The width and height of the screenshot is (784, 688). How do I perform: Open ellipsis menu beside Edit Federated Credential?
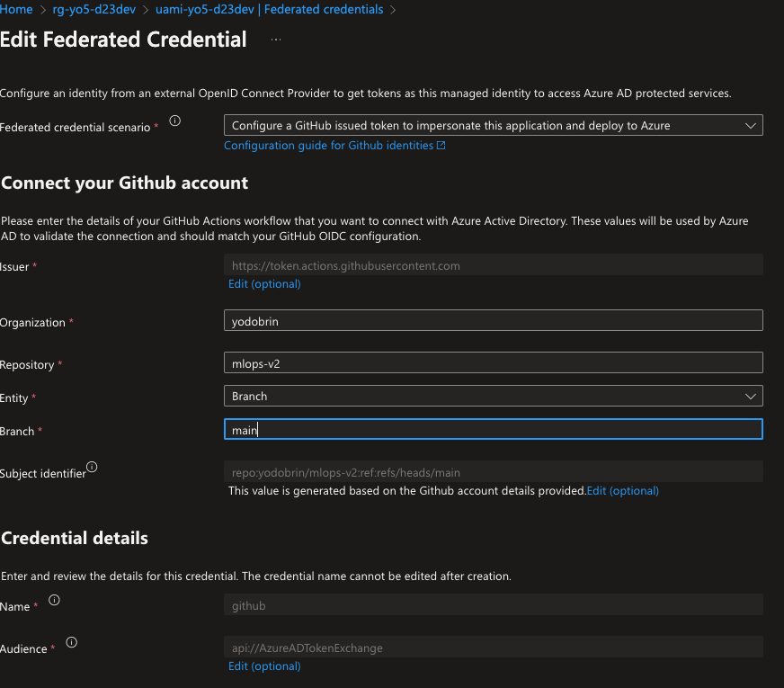275,40
